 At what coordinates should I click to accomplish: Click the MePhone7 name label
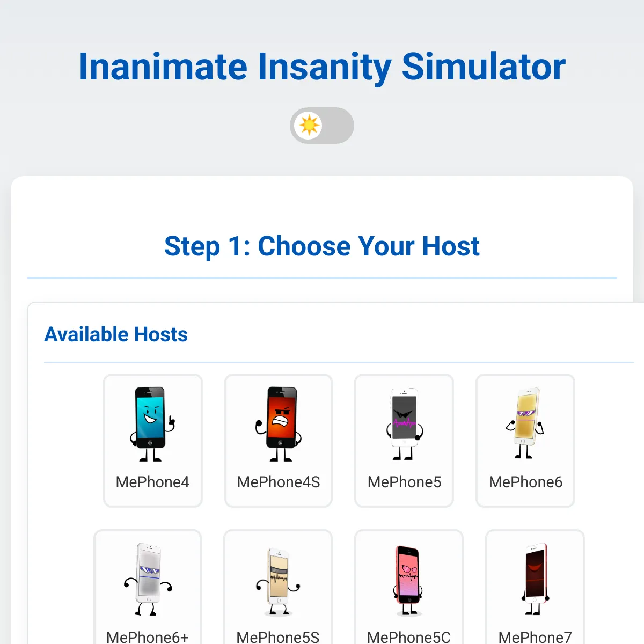[x=535, y=637]
